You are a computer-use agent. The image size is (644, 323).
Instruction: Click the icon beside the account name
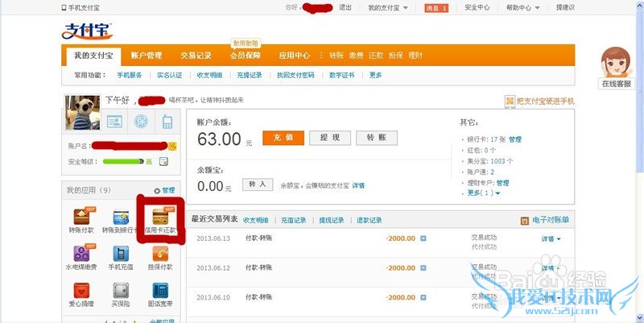(x=172, y=146)
